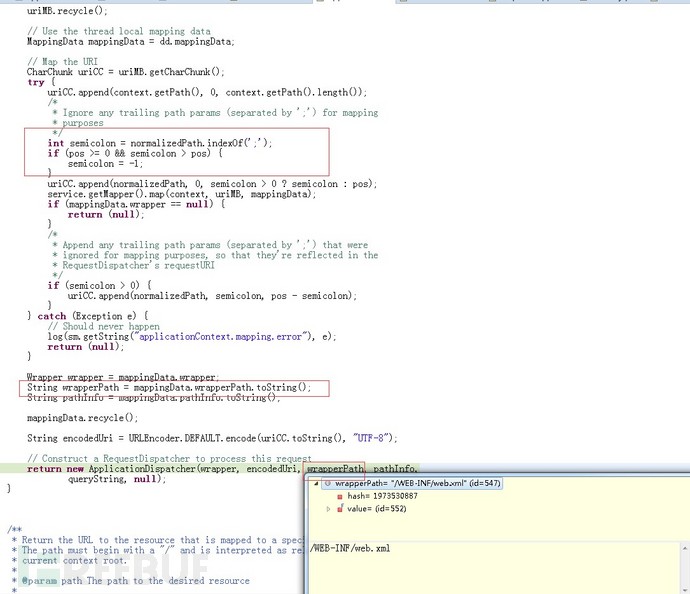Click the field icon beside value=
The height and width of the screenshot is (594, 690).
click(340, 509)
